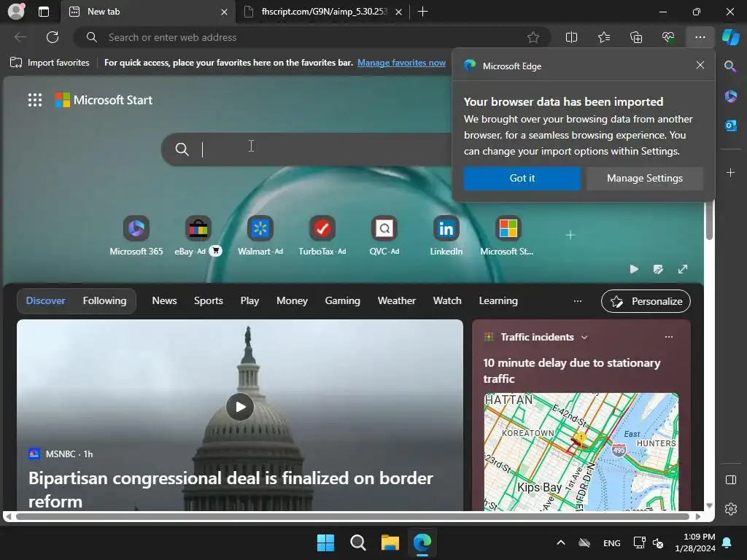Image resolution: width=747 pixels, height=560 pixels.
Task: Switch to the fhscript.com tab
Action: (322, 12)
